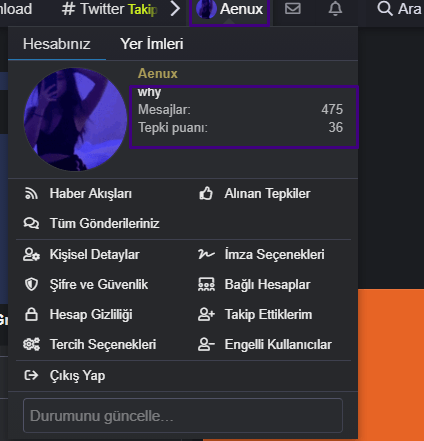
Task: Click the RSS feed icon beside Haber Akışları
Action: click(31, 193)
